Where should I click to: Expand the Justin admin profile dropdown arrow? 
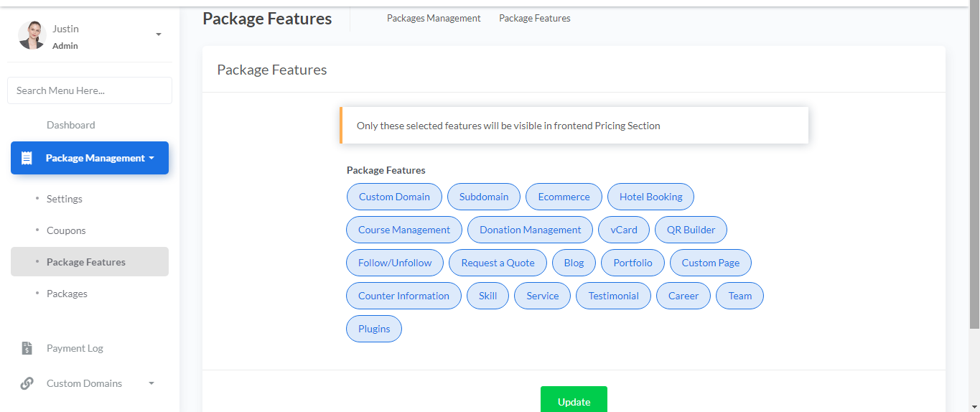pos(159,34)
